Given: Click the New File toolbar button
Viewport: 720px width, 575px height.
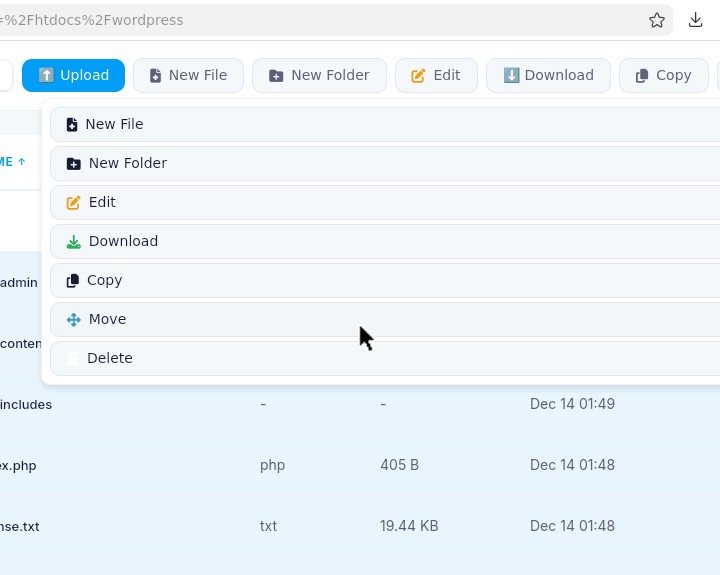Looking at the screenshot, I should click(x=188, y=75).
